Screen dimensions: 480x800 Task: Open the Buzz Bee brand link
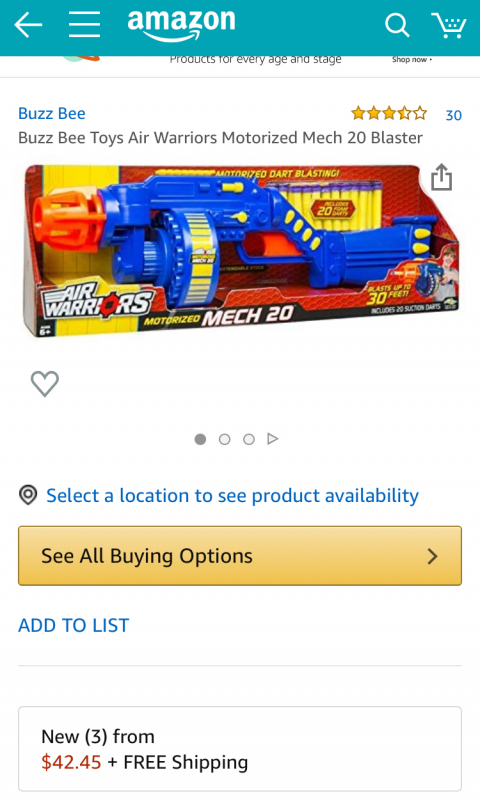tap(52, 113)
